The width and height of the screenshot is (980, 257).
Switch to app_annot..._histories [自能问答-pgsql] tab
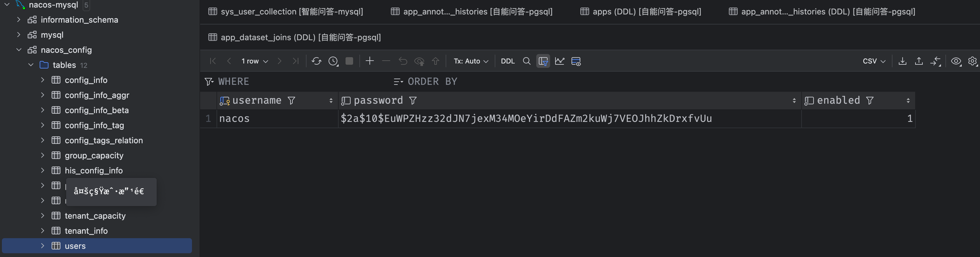(x=472, y=12)
